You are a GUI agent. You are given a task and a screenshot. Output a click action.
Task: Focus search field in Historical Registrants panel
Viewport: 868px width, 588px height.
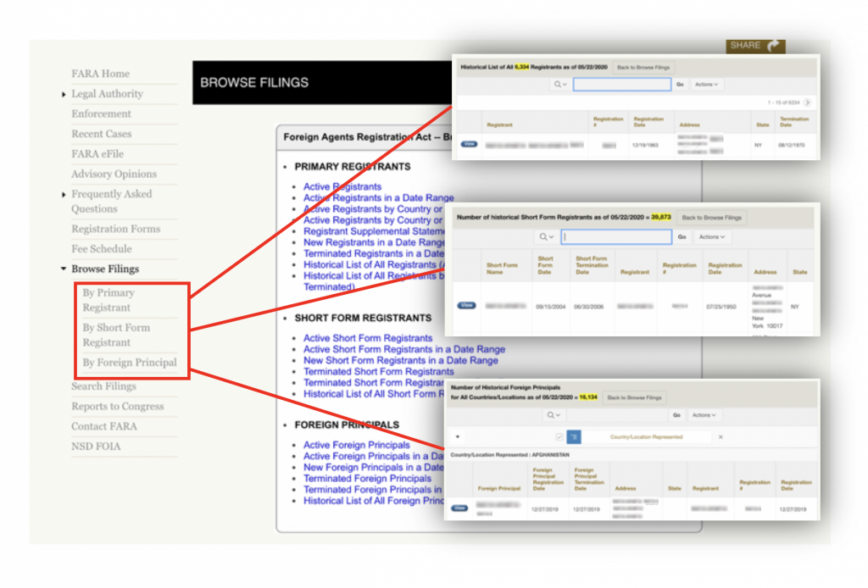[622, 84]
